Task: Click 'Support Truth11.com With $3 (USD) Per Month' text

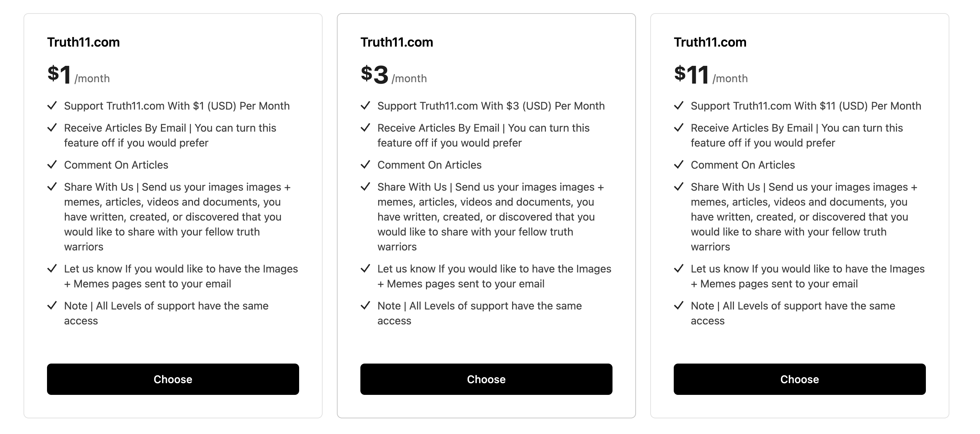Action: (491, 106)
